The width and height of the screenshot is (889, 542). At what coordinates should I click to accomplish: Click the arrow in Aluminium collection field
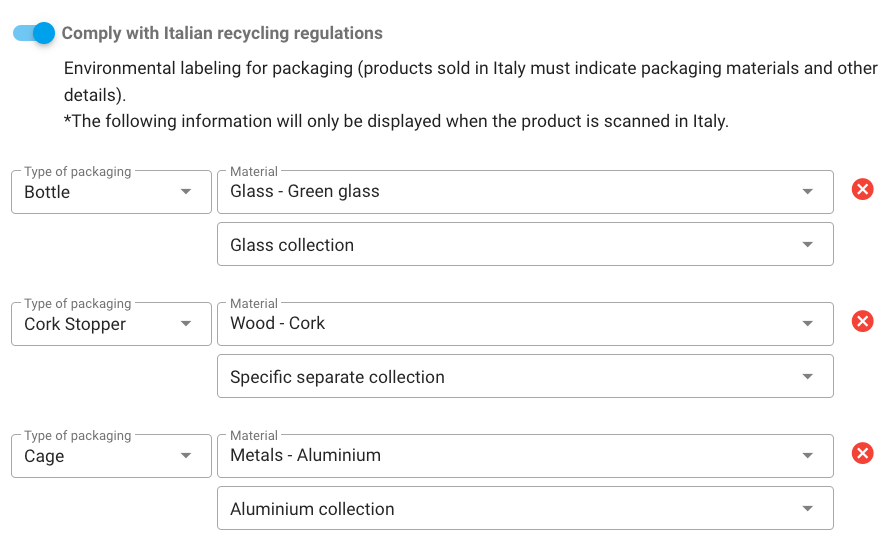808,509
